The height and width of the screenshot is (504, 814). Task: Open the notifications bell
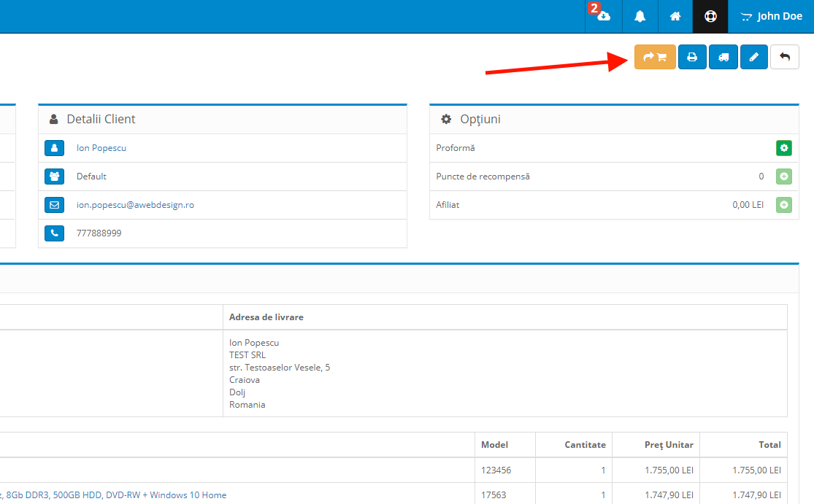pos(640,16)
